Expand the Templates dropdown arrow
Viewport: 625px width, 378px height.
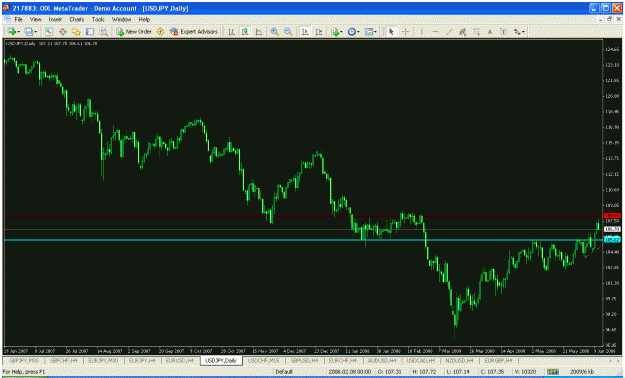click(x=375, y=32)
